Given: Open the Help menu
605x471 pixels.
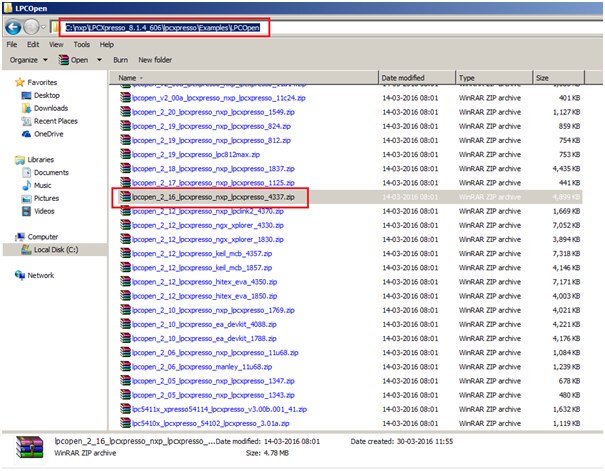Looking at the screenshot, I should click(x=106, y=44).
